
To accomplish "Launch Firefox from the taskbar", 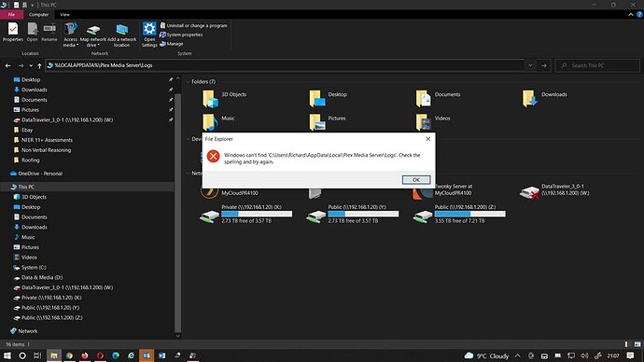I will tap(85, 355).
